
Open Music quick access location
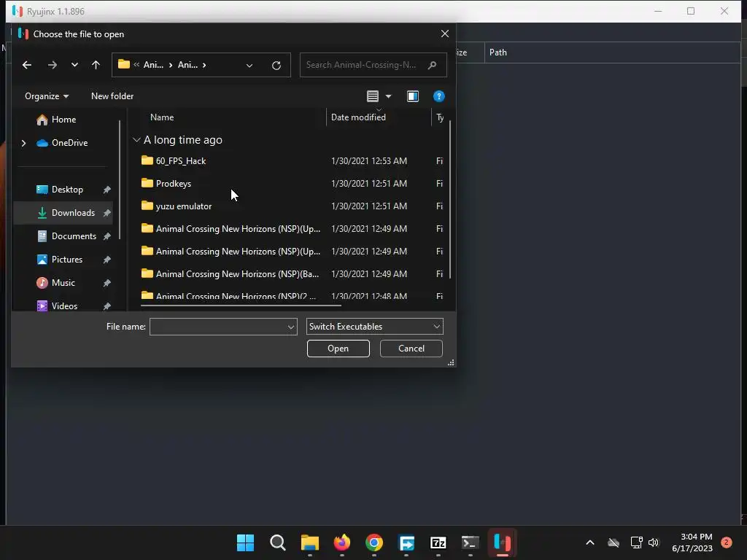click(63, 283)
